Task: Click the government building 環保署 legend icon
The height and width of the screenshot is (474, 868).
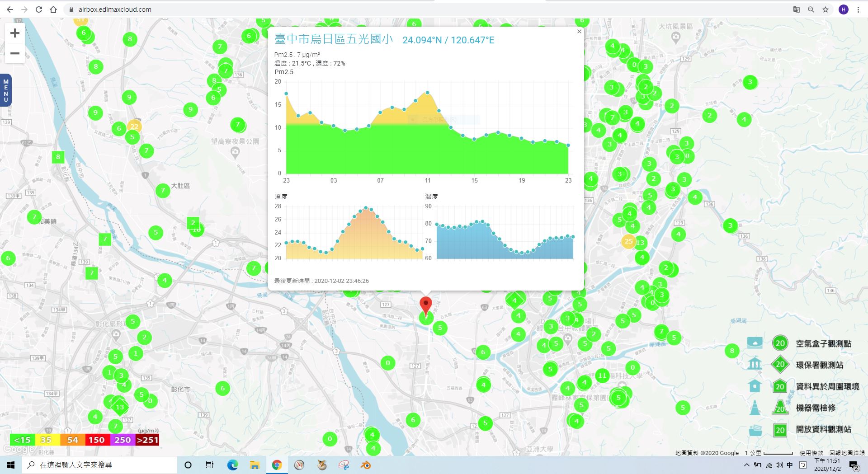Action: pyautogui.click(x=755, y=364)
